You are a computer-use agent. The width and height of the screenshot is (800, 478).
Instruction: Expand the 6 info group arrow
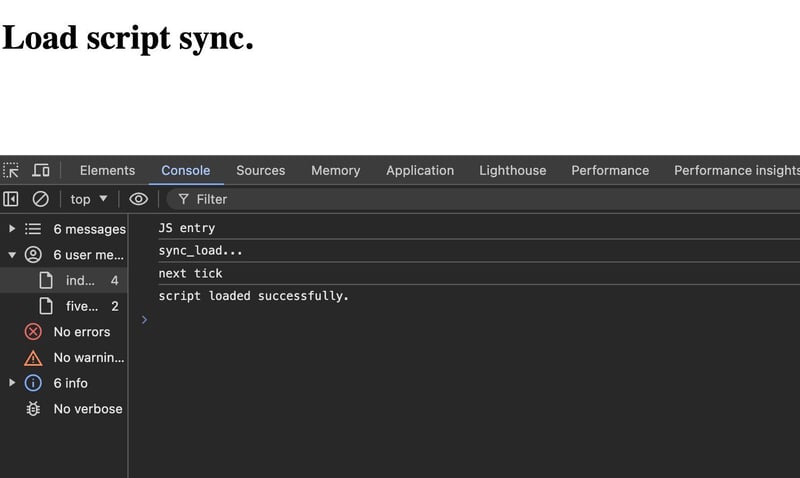[x=12, y=383]
